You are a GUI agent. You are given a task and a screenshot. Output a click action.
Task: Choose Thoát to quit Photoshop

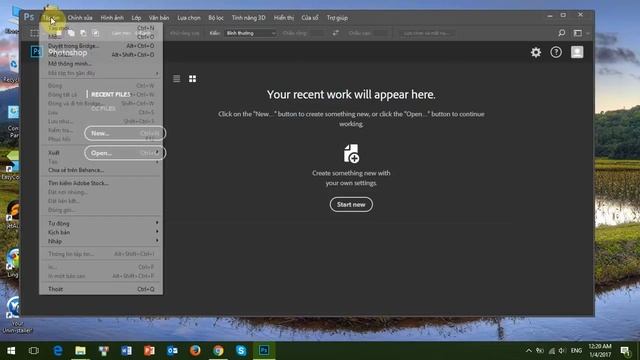tap(102, 289)
